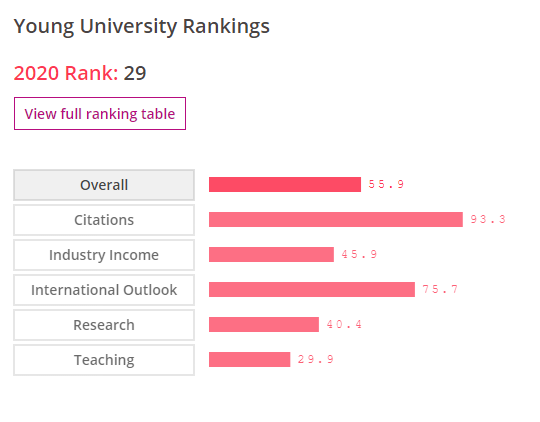Click the International Outlook score bar

point(312,289)
